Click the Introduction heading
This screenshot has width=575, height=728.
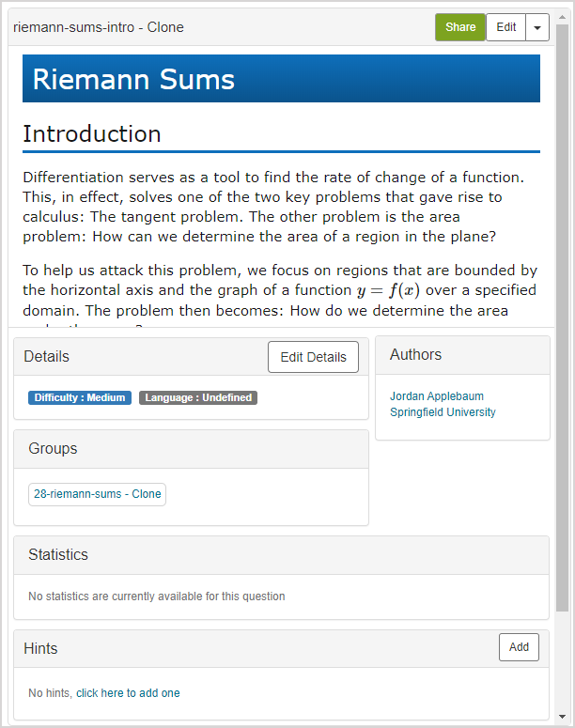click(92, 134)
